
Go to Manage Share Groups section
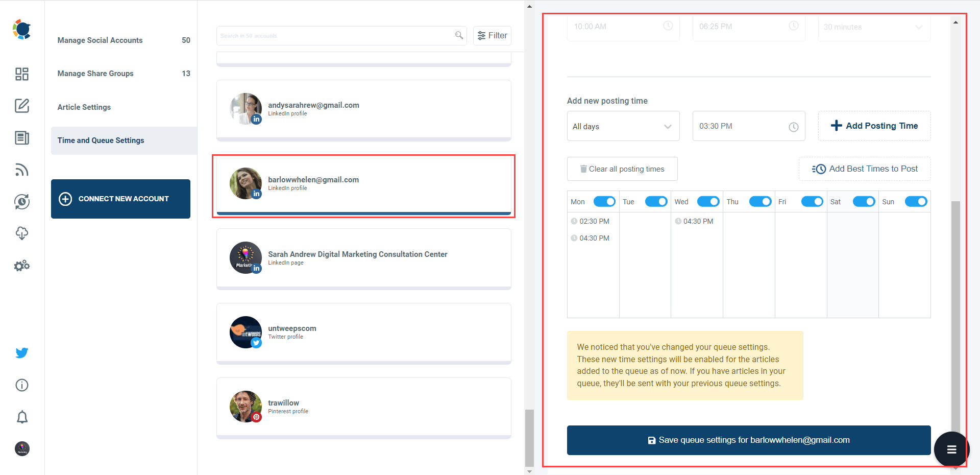pyautogui.click(x=95, y=73)
